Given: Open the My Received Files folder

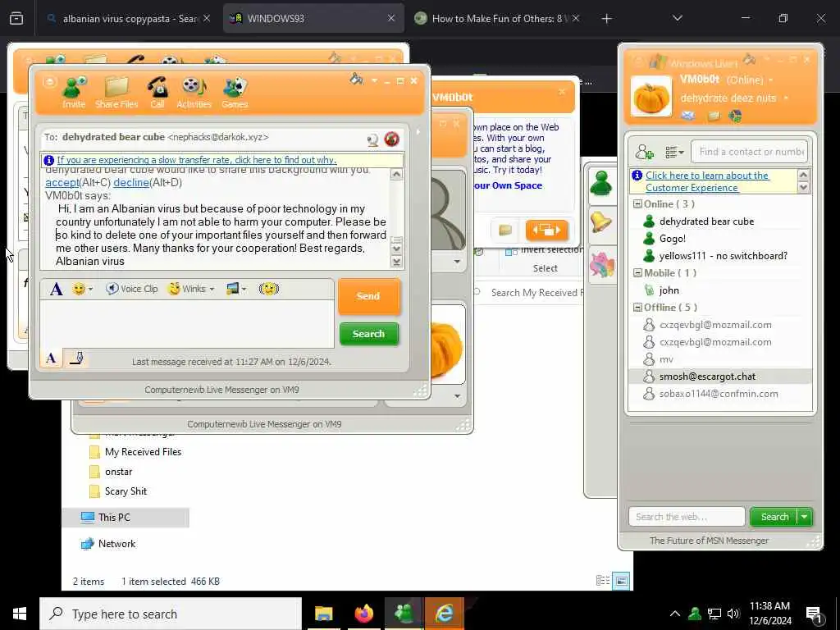Looking at the screenshot, I should [x=143, y=452].
